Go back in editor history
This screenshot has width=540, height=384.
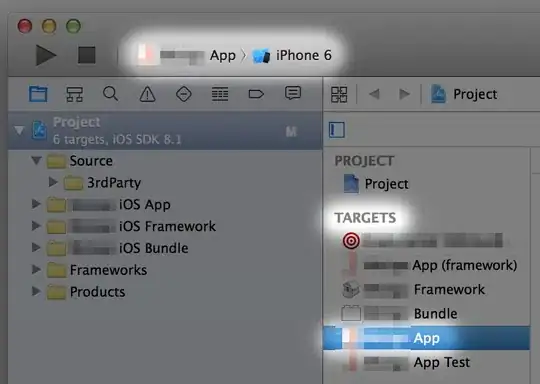pyautogui.click(x=374, y=94)
